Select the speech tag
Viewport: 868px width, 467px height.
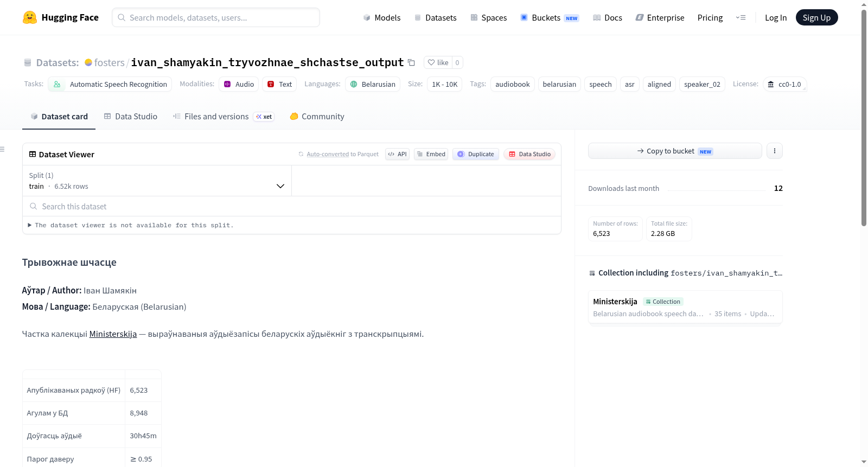pyautogui.click(x=600, y=84)
